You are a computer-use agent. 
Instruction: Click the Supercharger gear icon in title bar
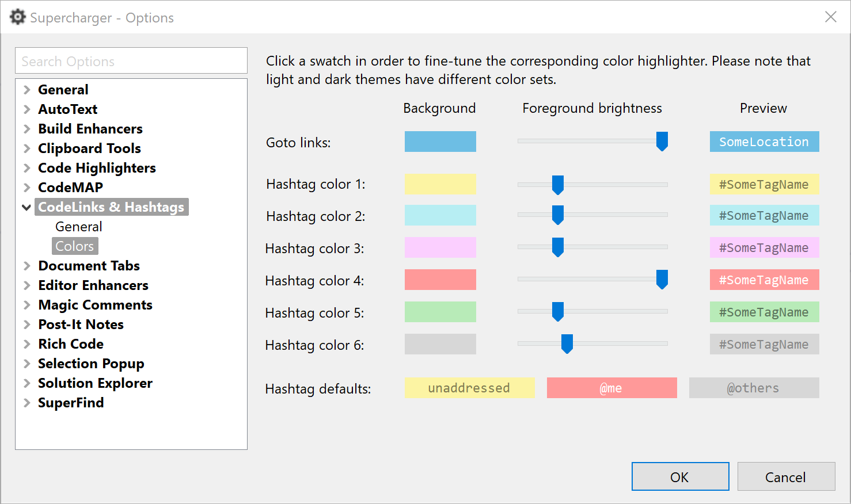click(x=18, y=17)
